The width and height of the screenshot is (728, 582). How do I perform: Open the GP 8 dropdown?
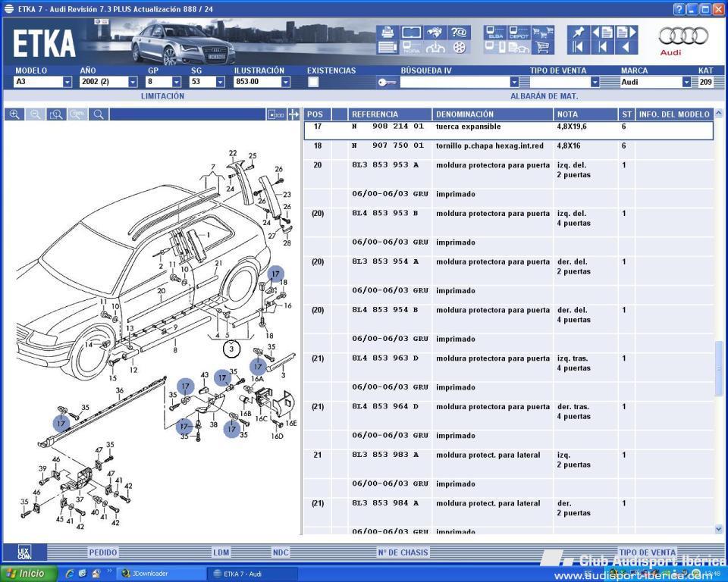click(x=177, y=82)
